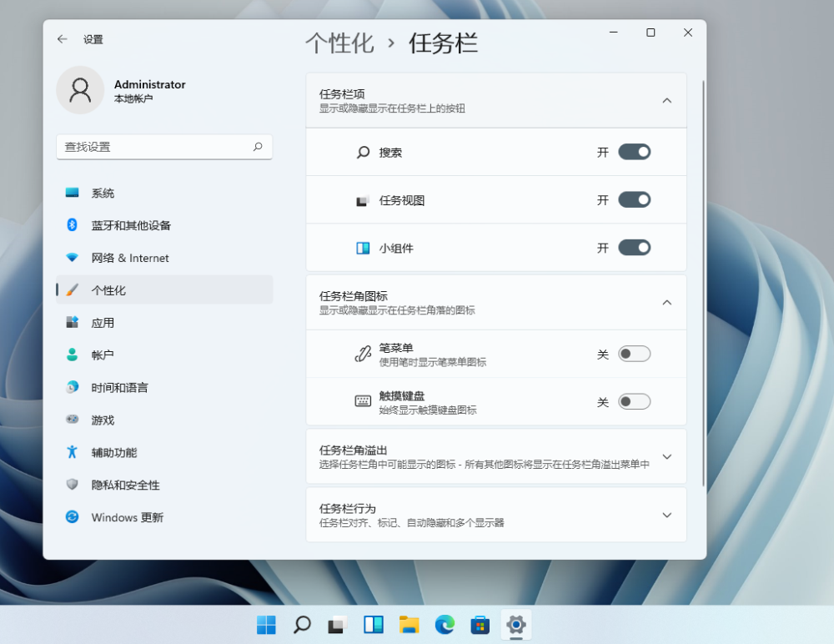Viewport: 834px width, 644px height.
Task: Open Microsoft Edge from the taskbar
Action: [445, 624]
